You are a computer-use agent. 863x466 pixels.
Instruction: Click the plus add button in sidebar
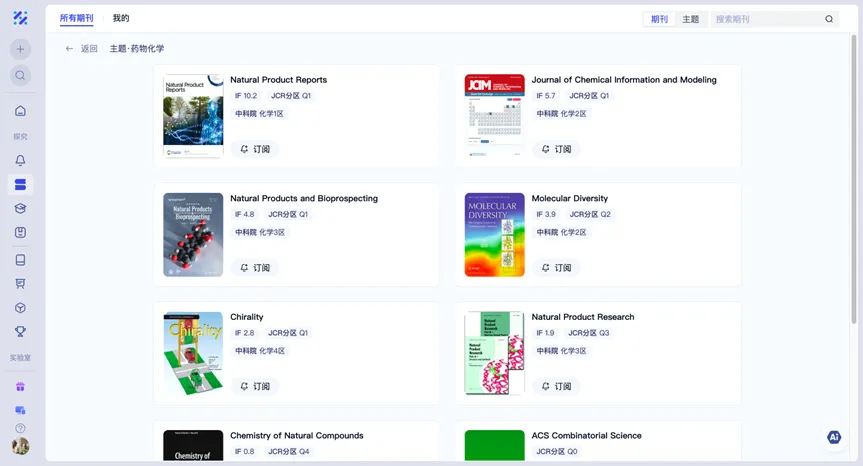tap(20, 49)
